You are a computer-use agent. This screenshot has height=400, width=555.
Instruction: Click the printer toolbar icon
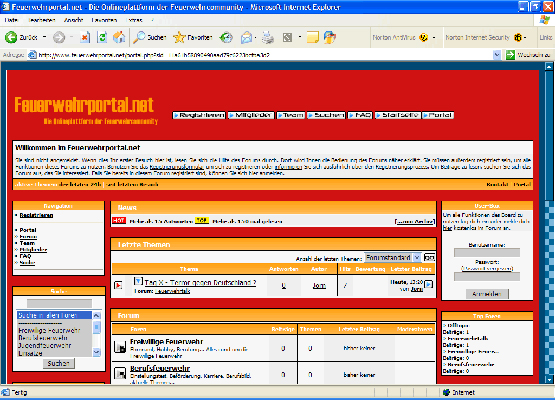point(268,37)
